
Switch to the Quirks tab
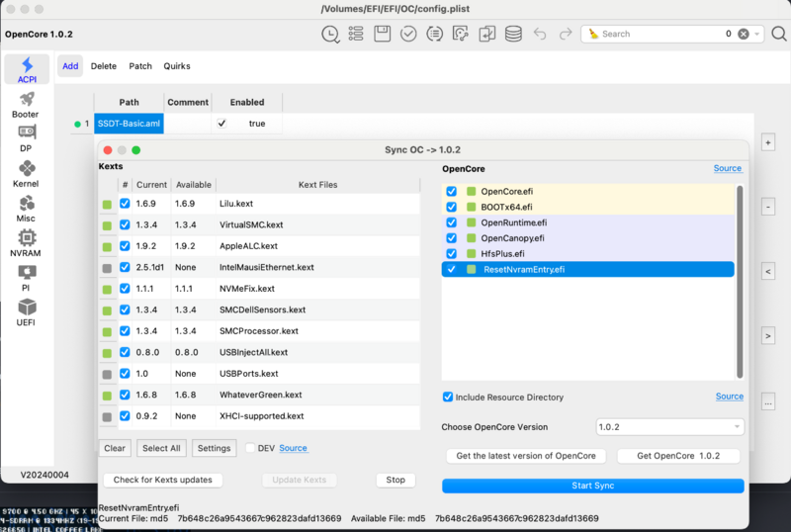click(x=177, y=66)
